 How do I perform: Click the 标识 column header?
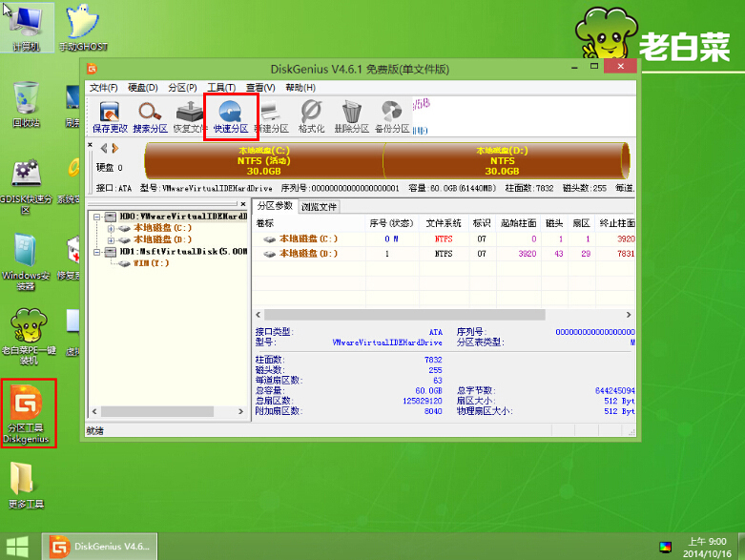tap(482, 223)
